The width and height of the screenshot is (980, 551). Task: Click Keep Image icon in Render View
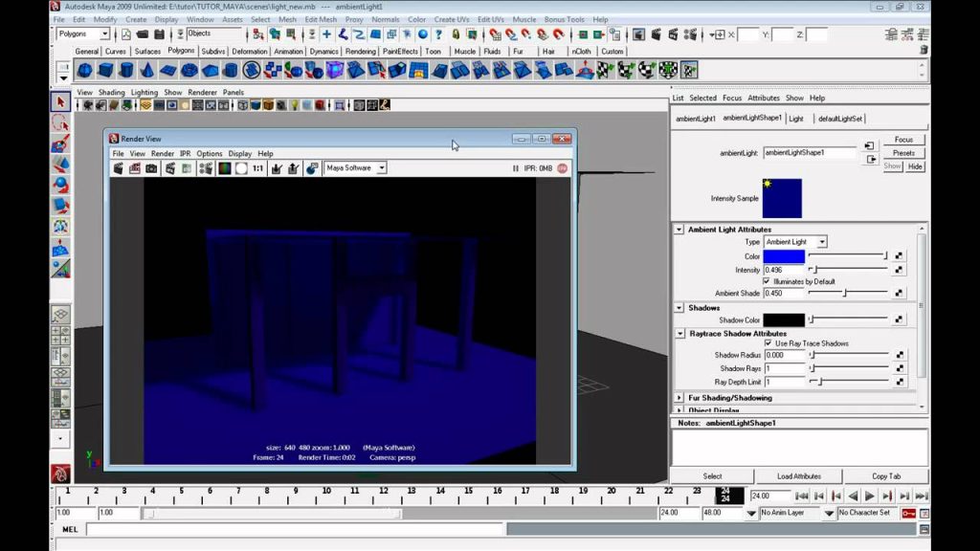click(277, 168)
